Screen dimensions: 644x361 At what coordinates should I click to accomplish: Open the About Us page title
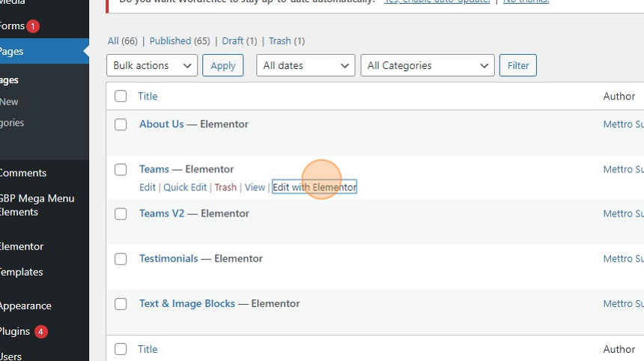[162, 124]
